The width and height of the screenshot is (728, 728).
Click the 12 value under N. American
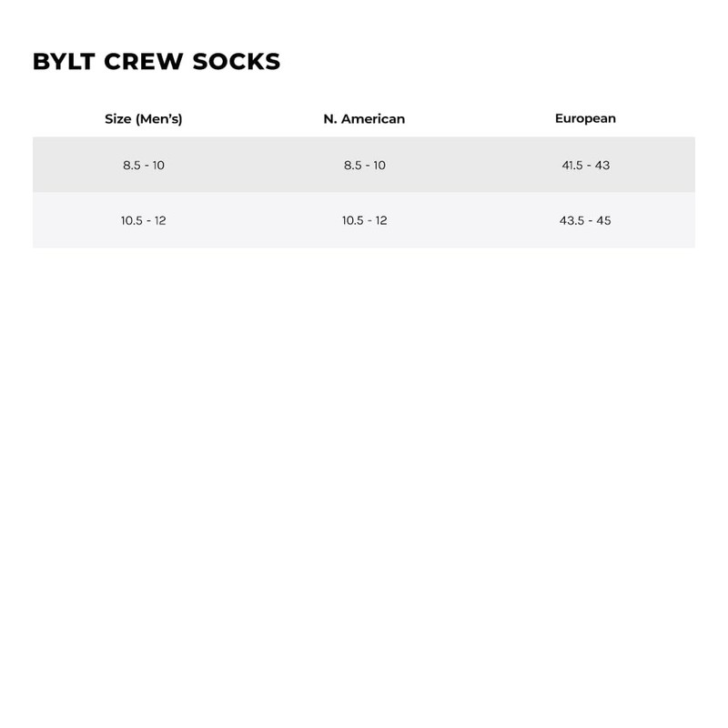coord(380,220)
